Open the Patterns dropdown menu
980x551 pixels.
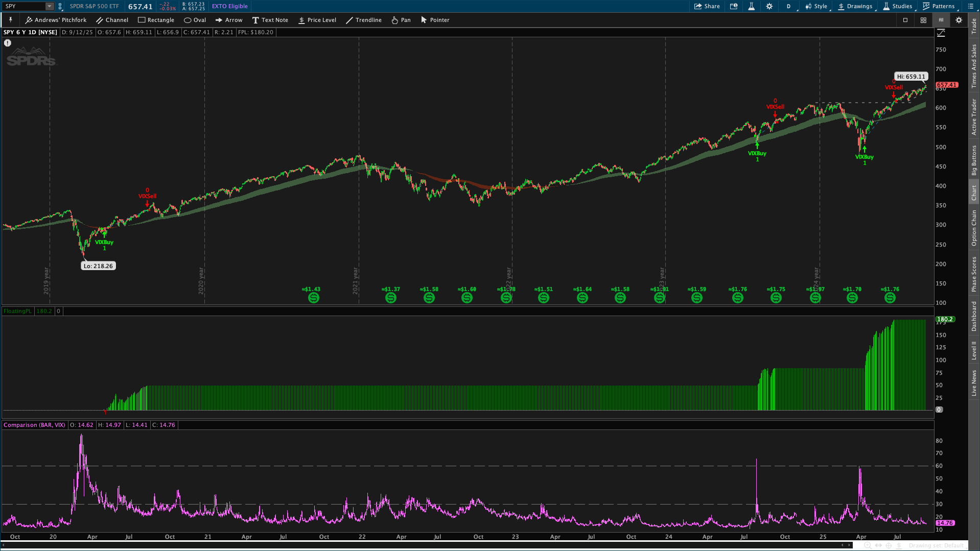click(939, 6)
